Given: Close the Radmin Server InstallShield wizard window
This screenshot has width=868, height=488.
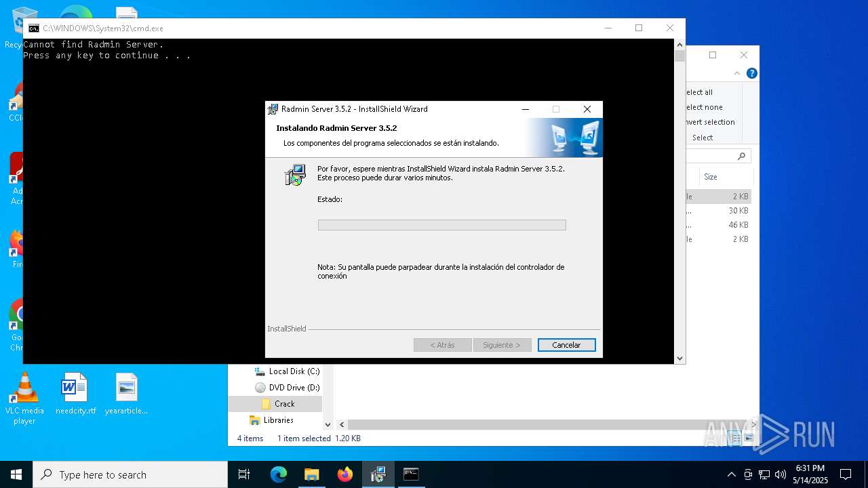Looking at the screenshot, I should coord(587,109).
